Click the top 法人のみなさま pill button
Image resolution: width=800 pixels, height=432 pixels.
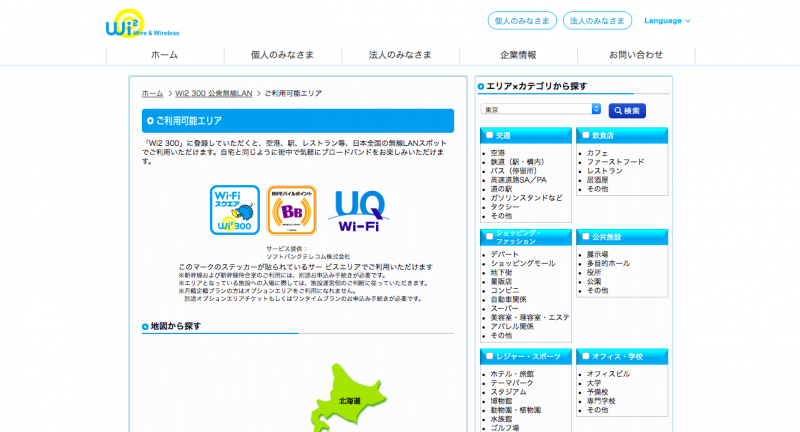597,20
